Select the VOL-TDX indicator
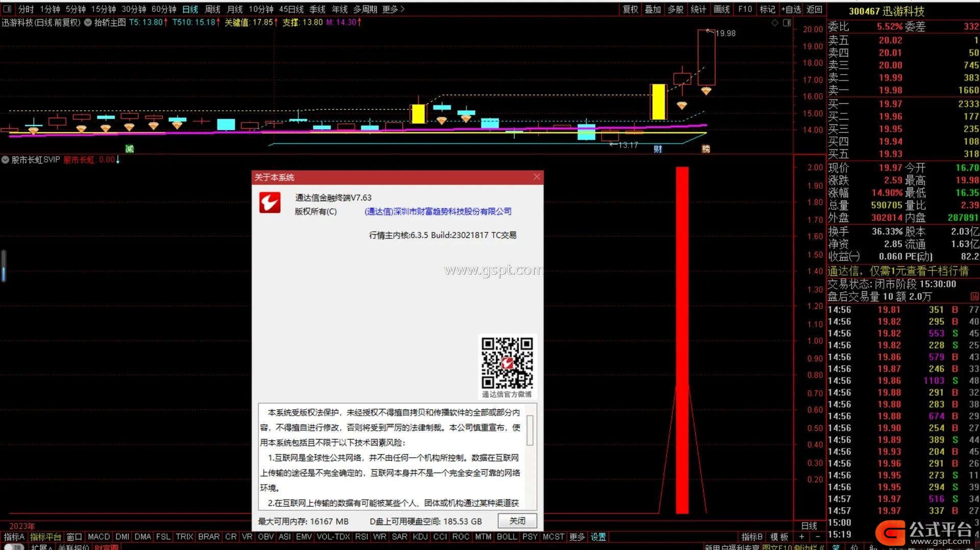 click(333, 537)
